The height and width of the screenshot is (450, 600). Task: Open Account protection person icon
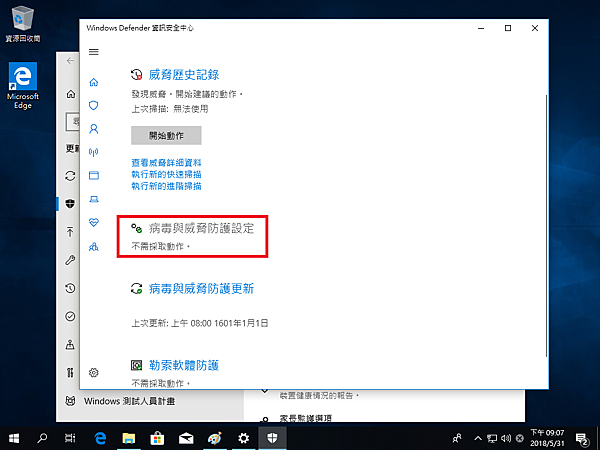[x=95, y=129]
